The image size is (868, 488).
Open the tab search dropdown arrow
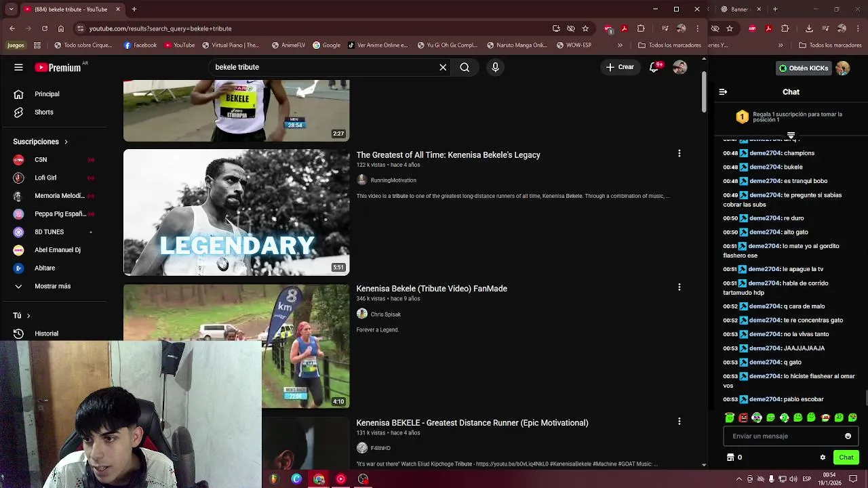[x=11, y=9]
